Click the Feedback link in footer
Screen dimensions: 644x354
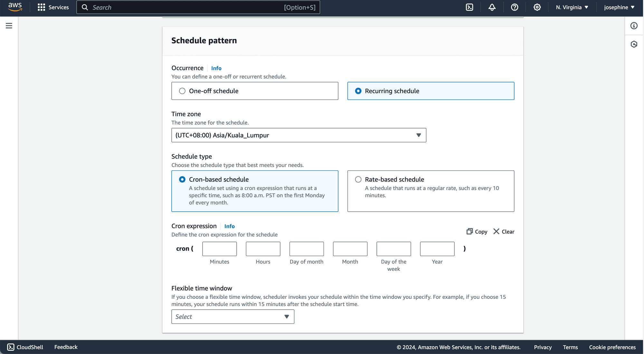tap(66, 347)
